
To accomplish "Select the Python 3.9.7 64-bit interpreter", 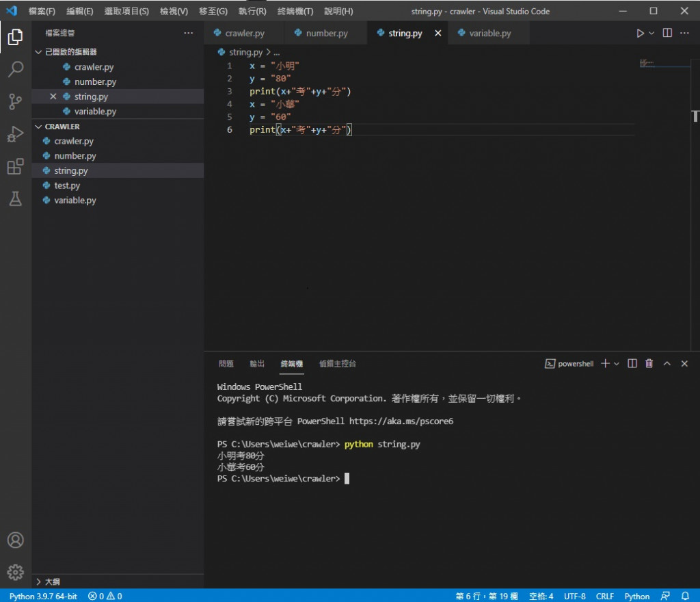I will click(x=43, y=596).
